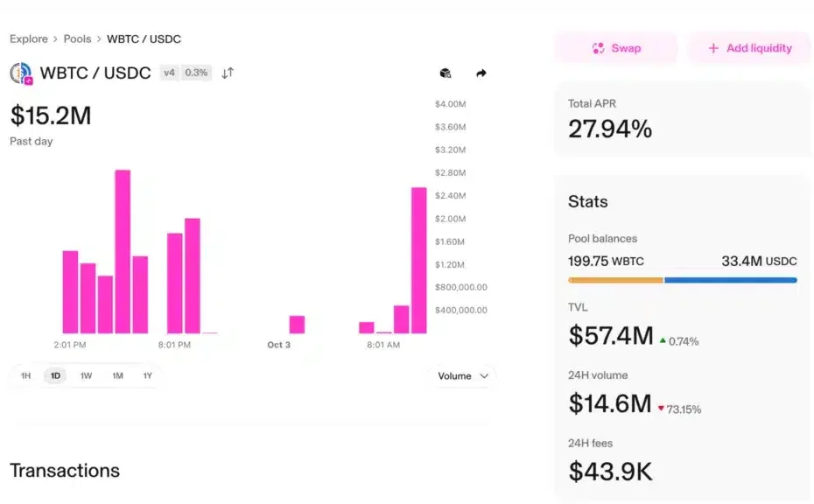This screenshot has height=504, width=814.
Task: Click the WBTC/USDC token pair logo
Action: (x=21, y=73)
